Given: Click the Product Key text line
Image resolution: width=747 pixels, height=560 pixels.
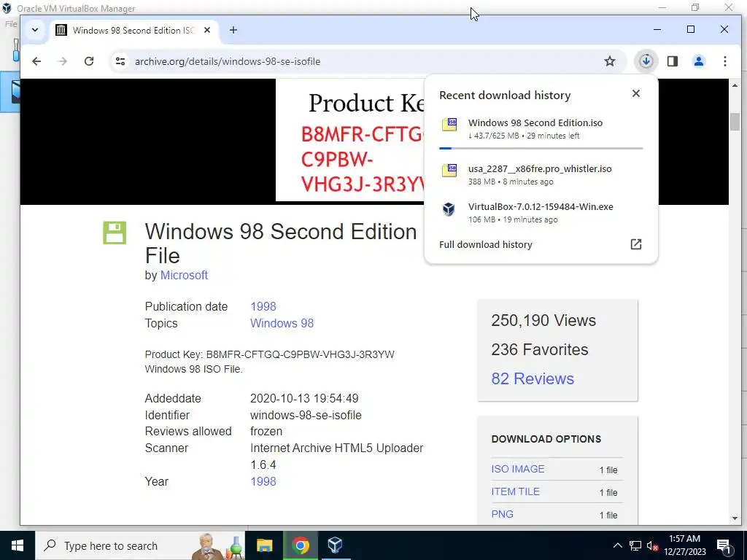Looking at the screenshot, I should (x=270, y=354).
